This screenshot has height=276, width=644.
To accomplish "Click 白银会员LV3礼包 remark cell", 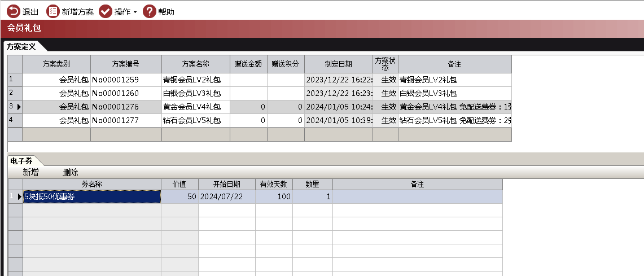I will pos(455,93).
